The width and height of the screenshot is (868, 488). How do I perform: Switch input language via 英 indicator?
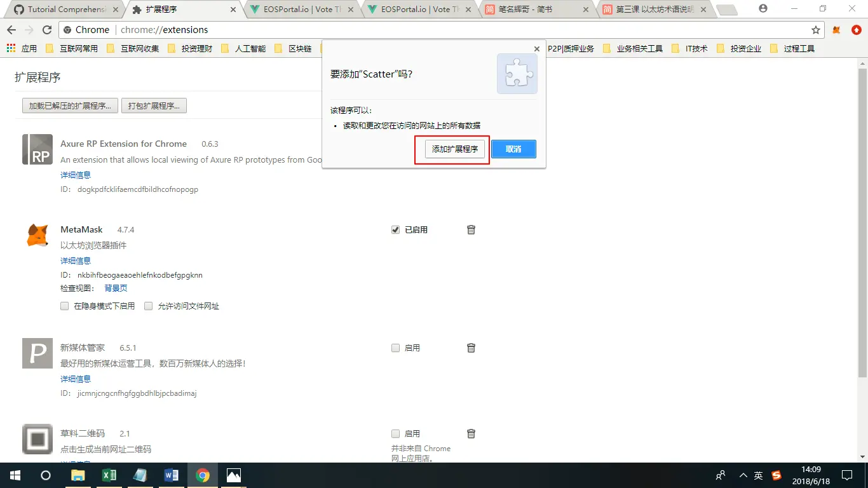tap(759, 475)
